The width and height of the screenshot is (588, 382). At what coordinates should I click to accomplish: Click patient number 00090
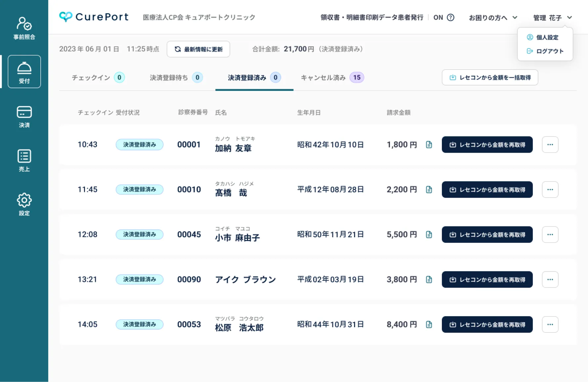click(189, 280)
